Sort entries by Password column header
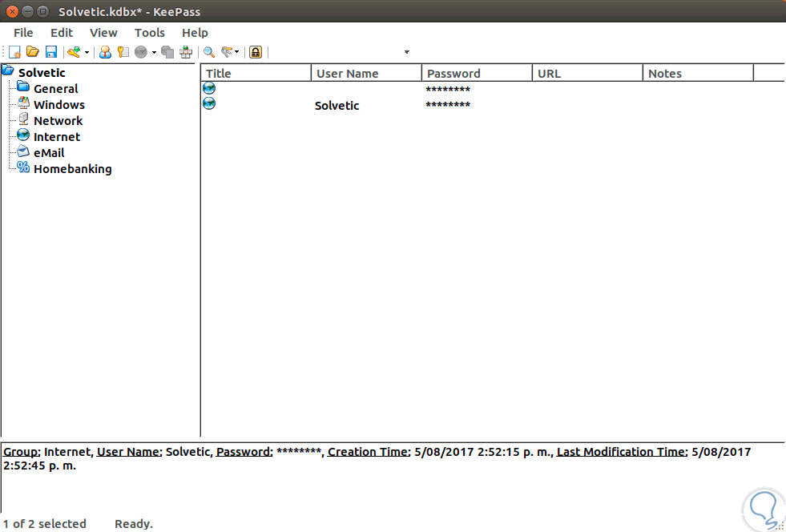 (478, 73)
